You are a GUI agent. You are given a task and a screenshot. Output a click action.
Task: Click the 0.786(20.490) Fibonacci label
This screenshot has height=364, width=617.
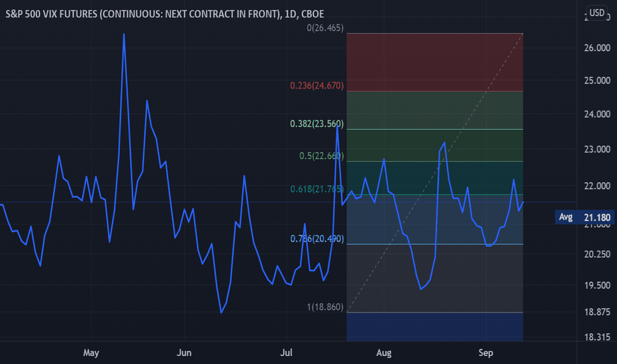coord(316,239)
